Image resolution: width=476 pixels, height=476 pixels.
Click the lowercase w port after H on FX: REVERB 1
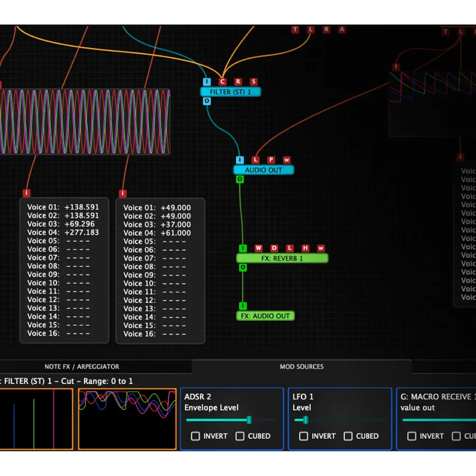pyautogui.click(x=321, y=248)
